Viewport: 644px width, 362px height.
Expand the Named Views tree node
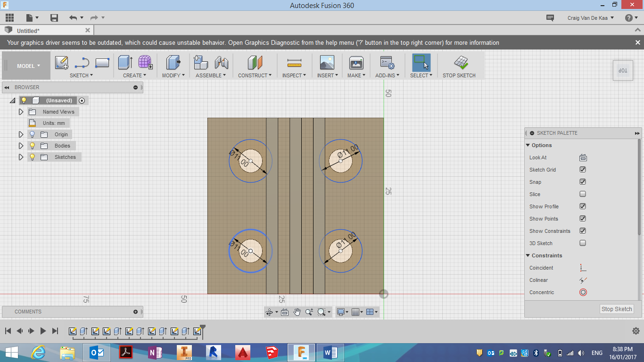pos(21,112)
